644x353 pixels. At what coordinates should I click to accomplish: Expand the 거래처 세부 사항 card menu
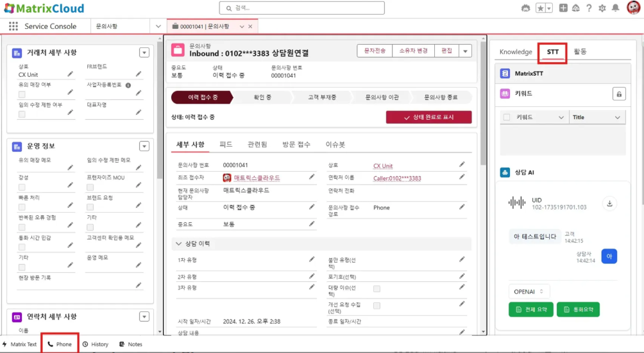(144, 53)
